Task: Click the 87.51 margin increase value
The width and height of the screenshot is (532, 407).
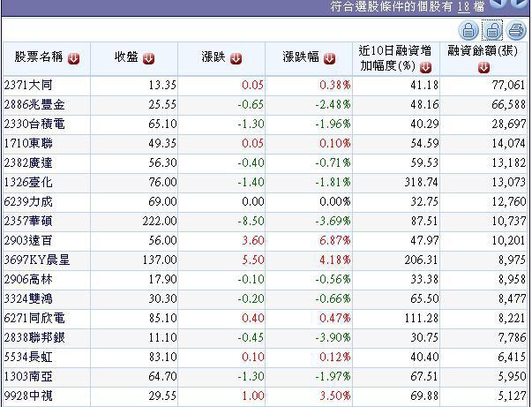Action: (424, 221)
